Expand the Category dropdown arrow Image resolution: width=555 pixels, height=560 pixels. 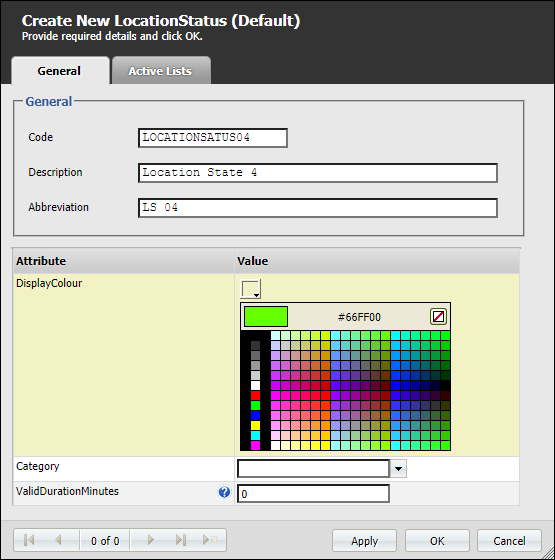pos(399,469)
